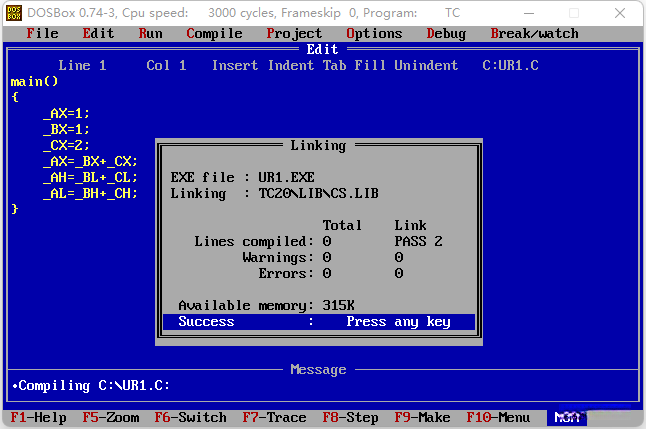
Task: Click the '_AX=1;' code line
Action: [x=66, y=113]
